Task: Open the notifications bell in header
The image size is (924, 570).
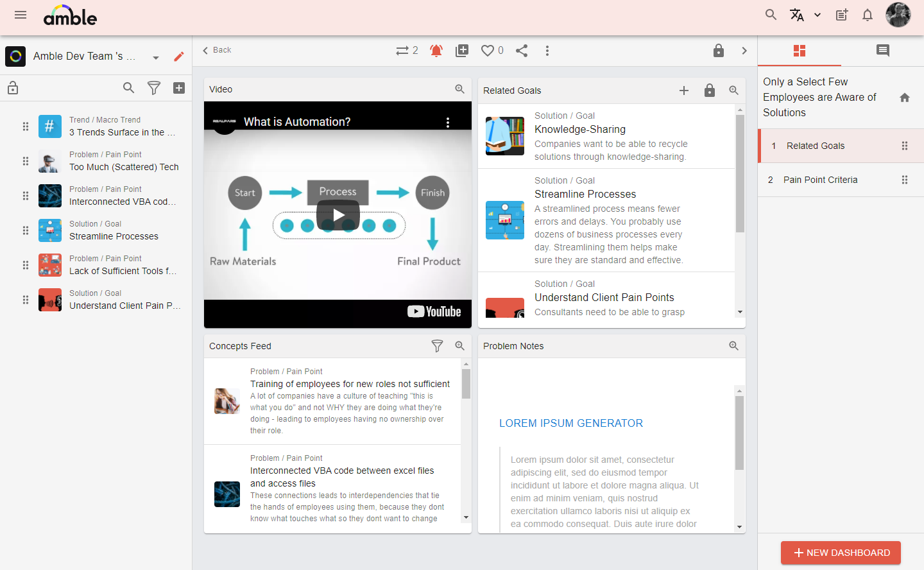Action: (868, 15)
